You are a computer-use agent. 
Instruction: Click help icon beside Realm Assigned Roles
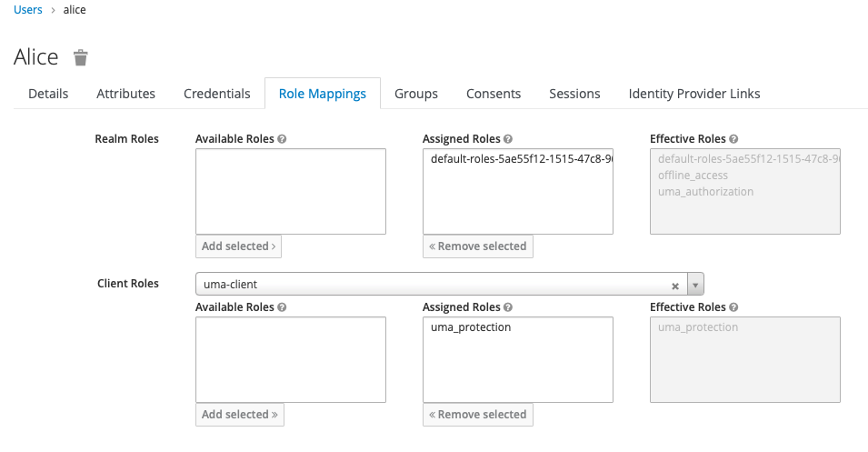[x=507, y=139]
